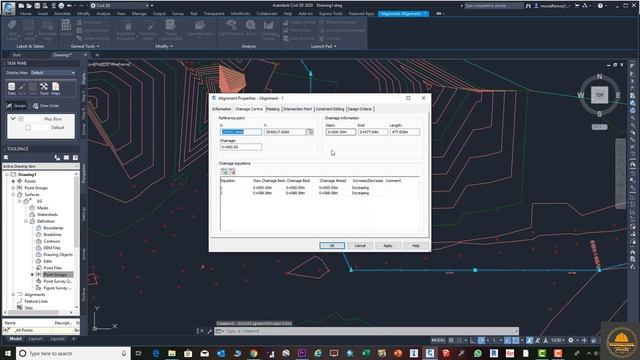This screenshot has width=640, height=360.
Task: Open the Active Drawing View dropdown
Action: coord(40,167)
